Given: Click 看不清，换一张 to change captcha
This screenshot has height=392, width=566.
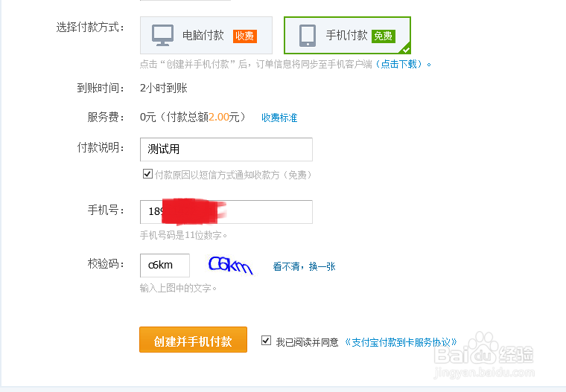Looking at the screenshot, I should [x=305, y=266].
